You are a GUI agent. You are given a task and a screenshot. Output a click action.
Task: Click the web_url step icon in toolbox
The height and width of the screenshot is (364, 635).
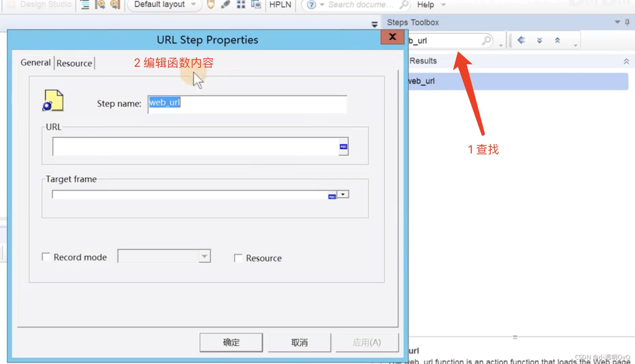421,81
